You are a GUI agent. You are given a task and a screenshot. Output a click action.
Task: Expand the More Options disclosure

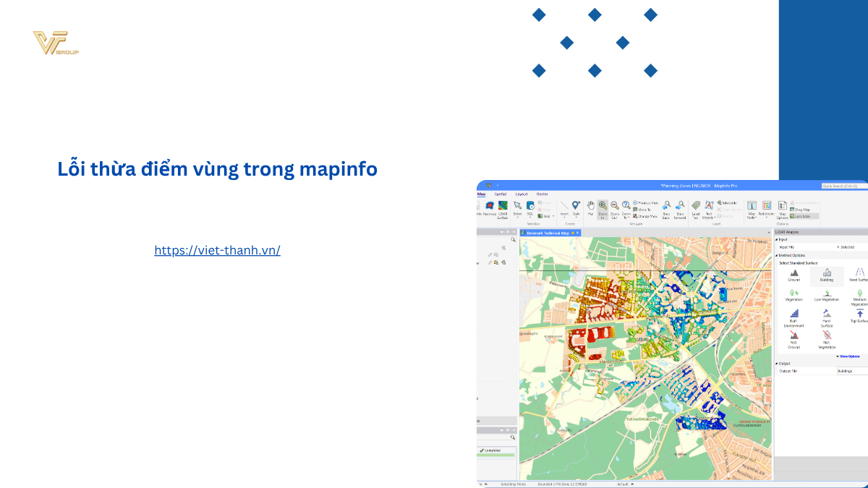849,356
